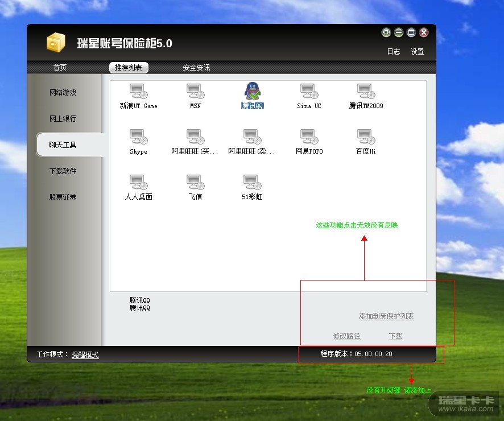
Task: Click the 程序版本: 05.00.00.20 text
Action: (356, 354)
